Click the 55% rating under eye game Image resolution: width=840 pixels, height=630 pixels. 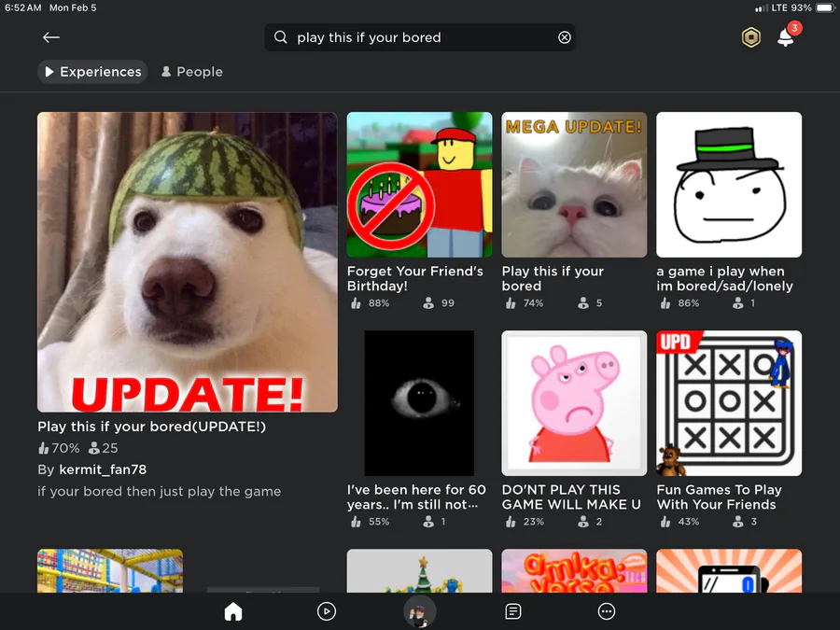[371, 522]
